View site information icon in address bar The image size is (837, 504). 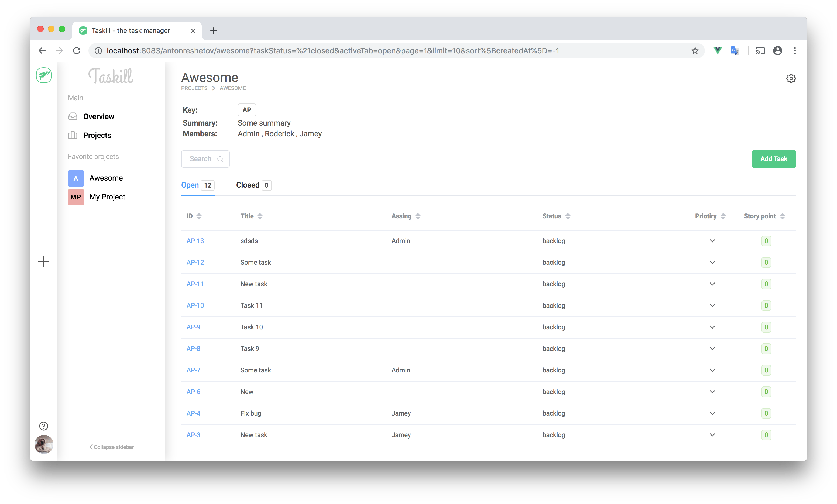[98, 51]
